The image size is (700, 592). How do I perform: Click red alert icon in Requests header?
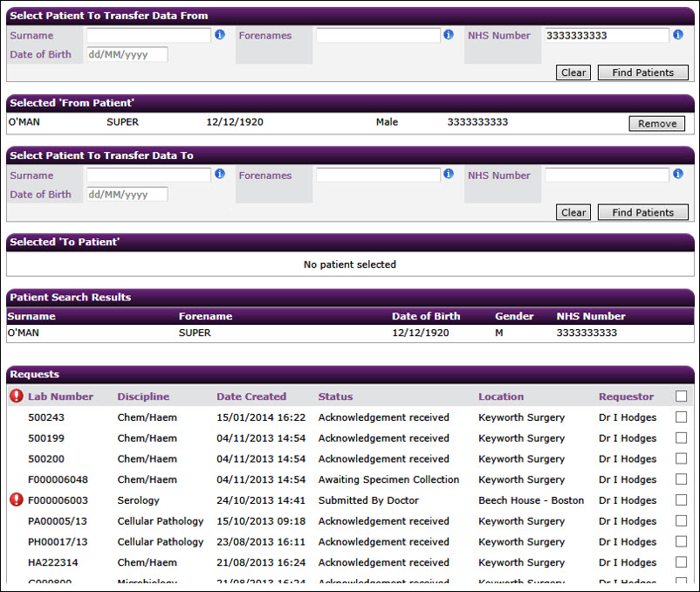click(x=17, y=396)
